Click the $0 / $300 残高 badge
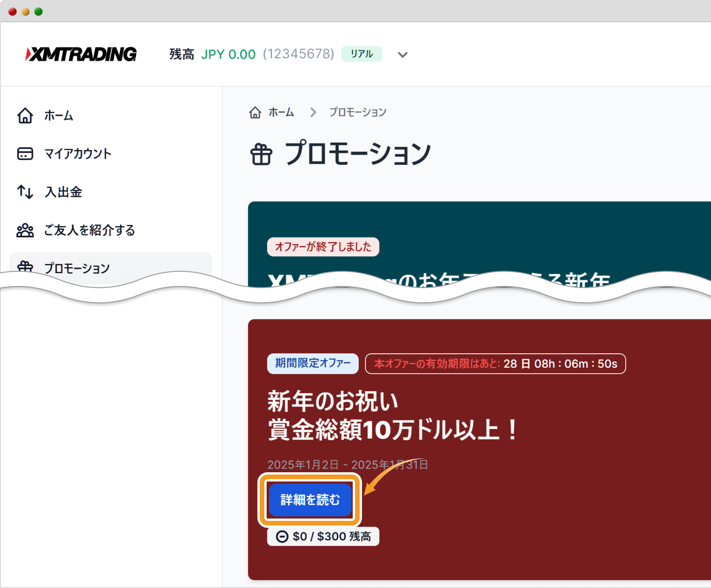Viewport: 711px width, 588px height. click(x=323, y=537)
